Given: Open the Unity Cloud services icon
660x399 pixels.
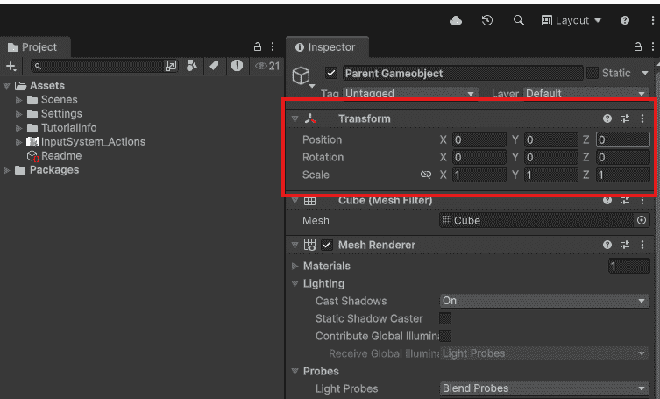Looking at the screenshot, I should 456,20.
